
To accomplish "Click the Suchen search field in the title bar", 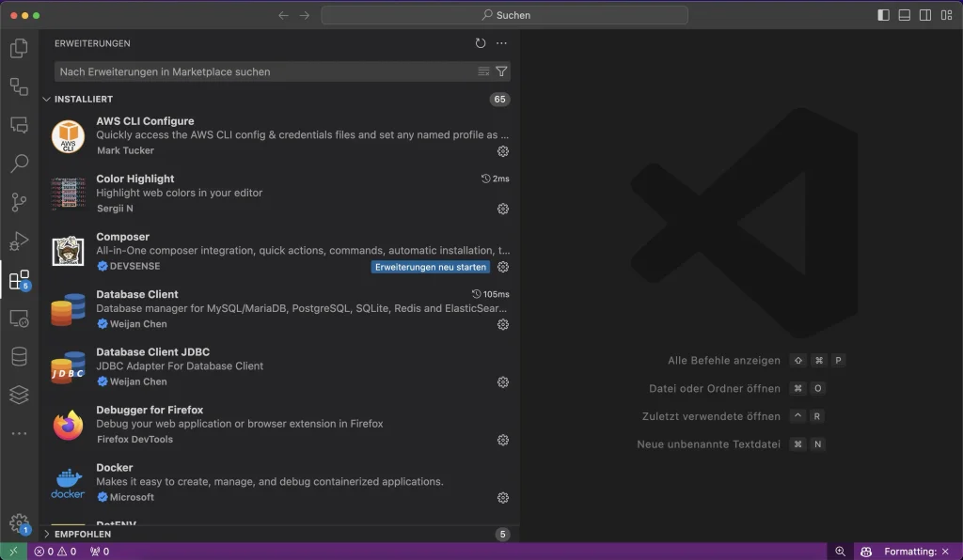I will [x=505, y=15].
